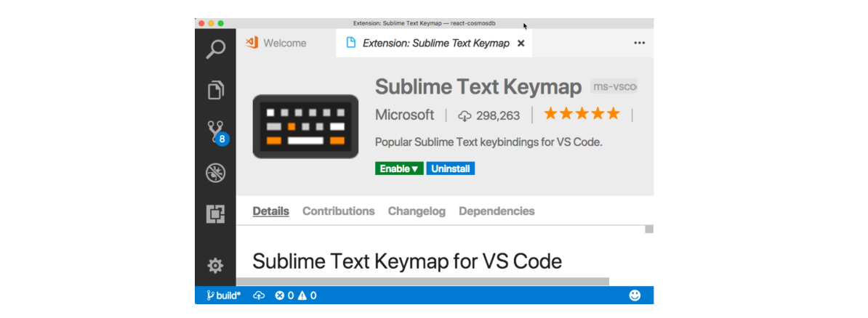
Task: Open errors and warnings status counter
Action: point(296,295)
